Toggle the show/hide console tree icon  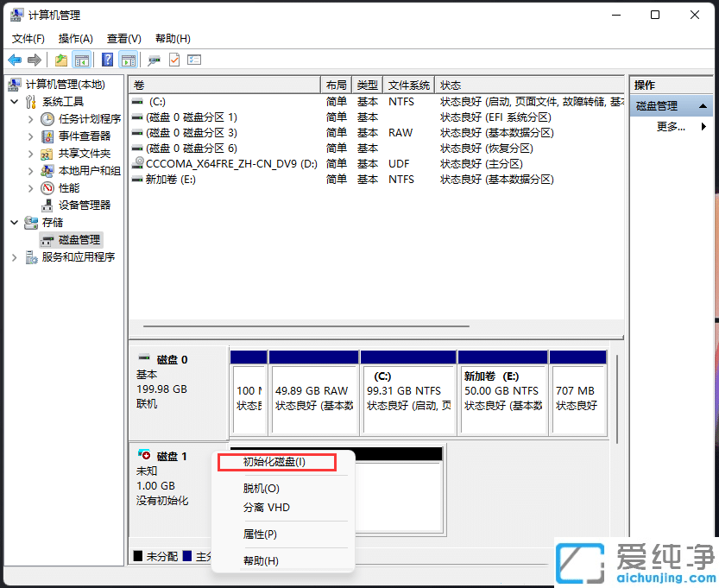tap(80, 60)
